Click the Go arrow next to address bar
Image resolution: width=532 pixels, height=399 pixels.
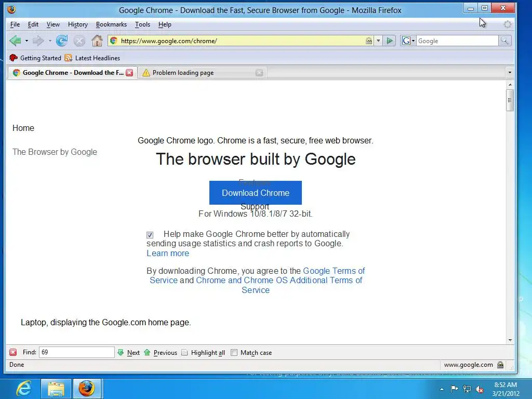[390, 41]
